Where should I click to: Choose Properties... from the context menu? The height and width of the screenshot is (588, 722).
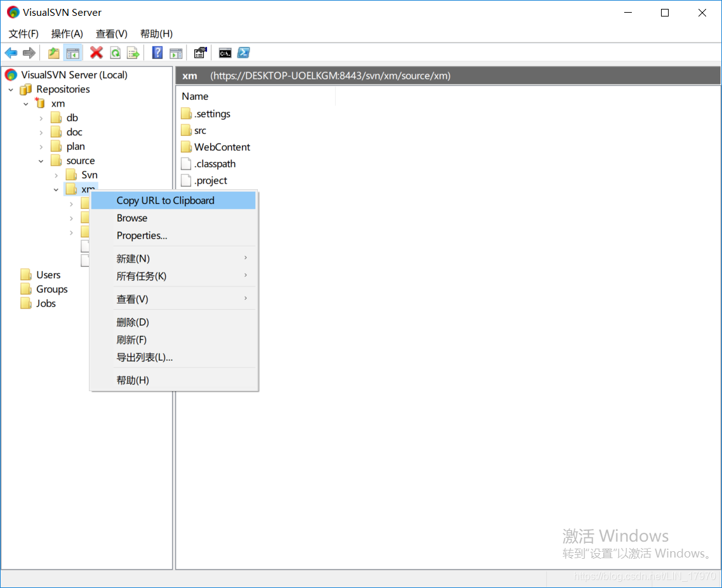point(173,236)
